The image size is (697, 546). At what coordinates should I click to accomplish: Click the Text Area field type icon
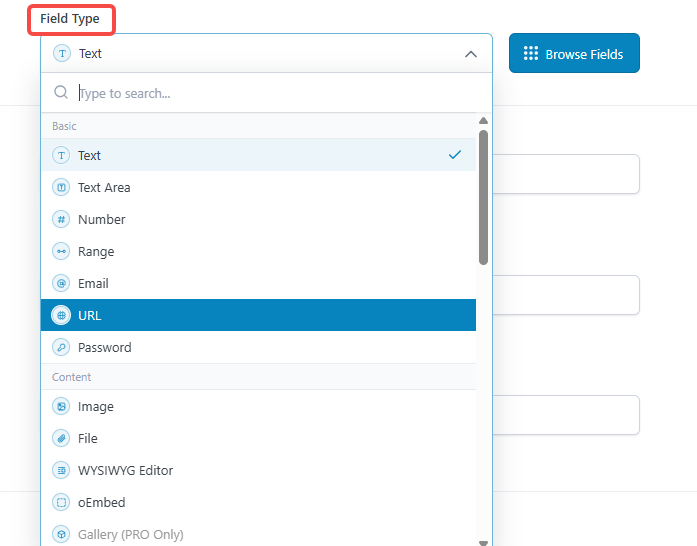tap(61, 187)
